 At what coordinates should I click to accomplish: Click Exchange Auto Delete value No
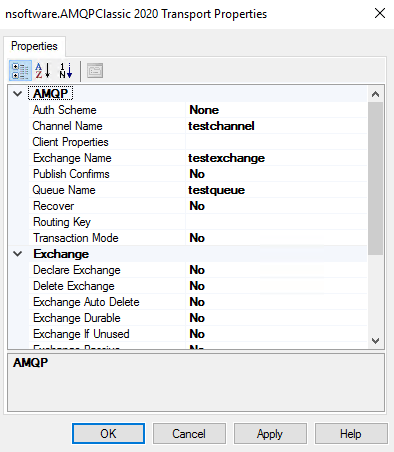coord(276,302)
